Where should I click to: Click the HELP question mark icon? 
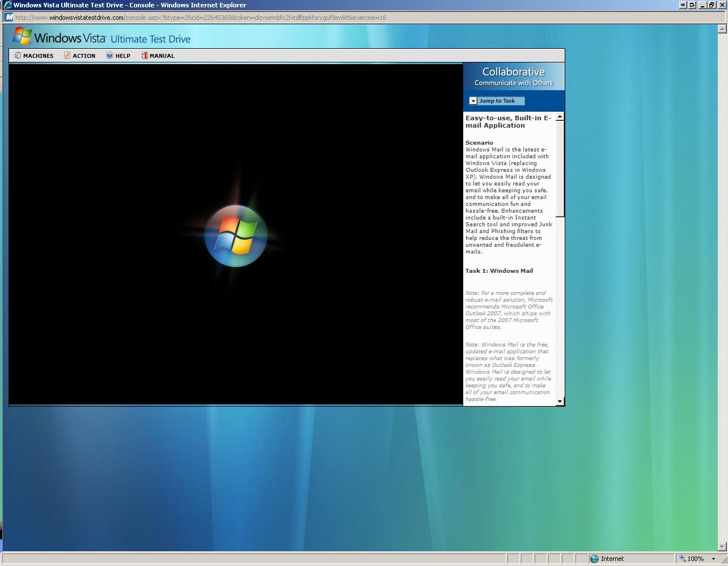(109, 56)
